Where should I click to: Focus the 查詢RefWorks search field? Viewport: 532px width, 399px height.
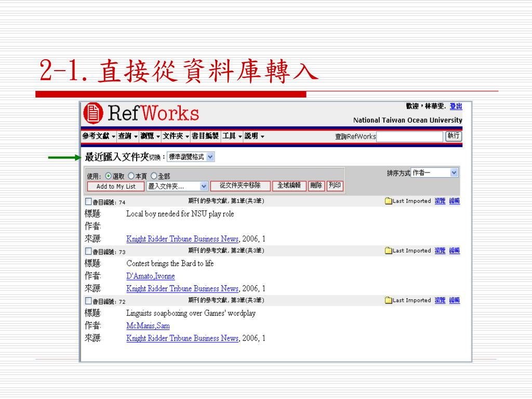(x=410, y=137)
